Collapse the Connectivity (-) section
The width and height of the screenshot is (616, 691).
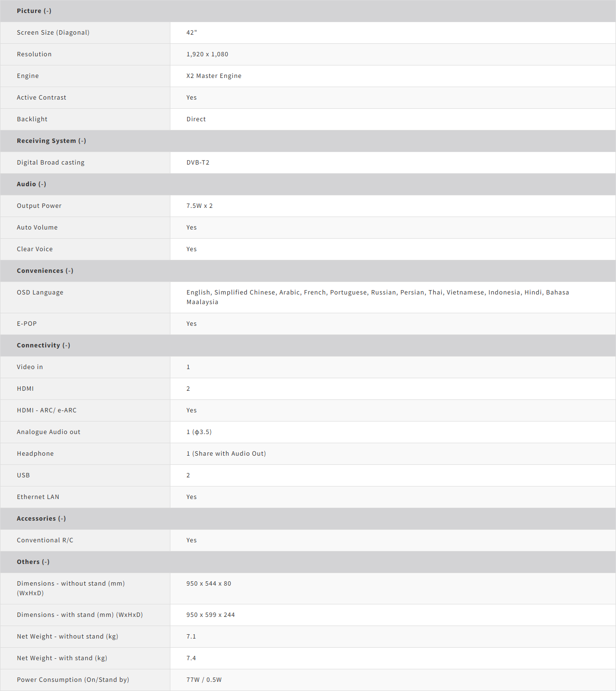pyautogui.click(x=44, y=345)
